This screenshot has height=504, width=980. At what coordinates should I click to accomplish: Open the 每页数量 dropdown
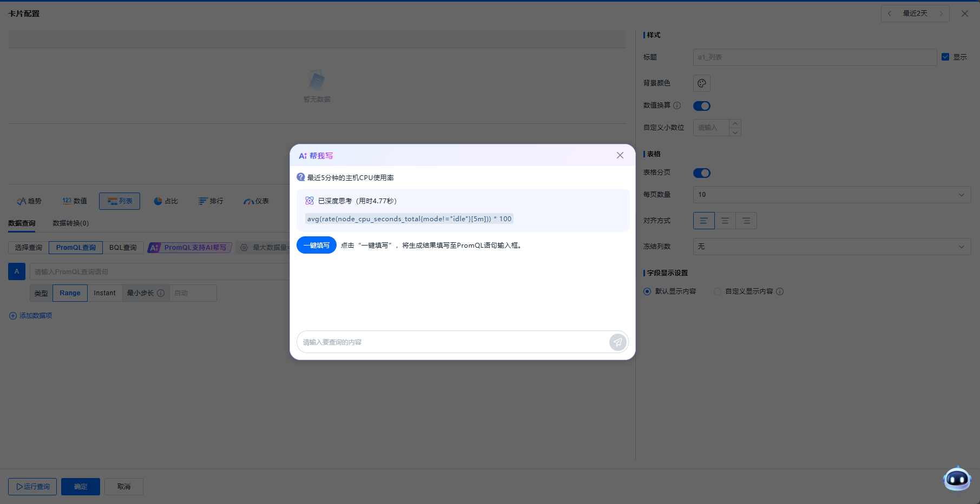pyautogui.click(x=831, y=195)
